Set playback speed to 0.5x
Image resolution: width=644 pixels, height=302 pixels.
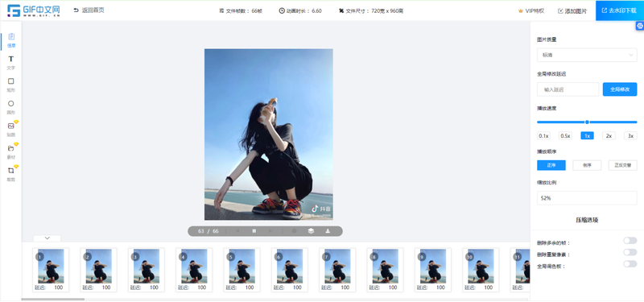pyautogui.click(x=566, y=135)
